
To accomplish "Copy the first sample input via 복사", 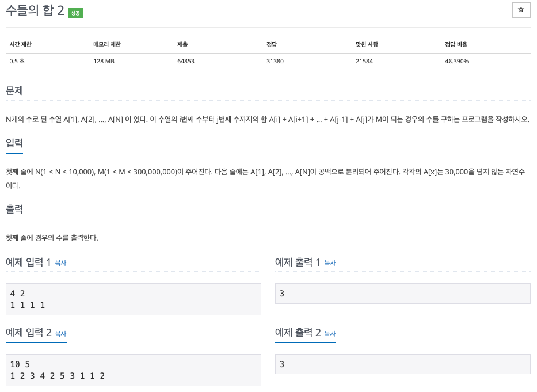I will coord(61,263).
